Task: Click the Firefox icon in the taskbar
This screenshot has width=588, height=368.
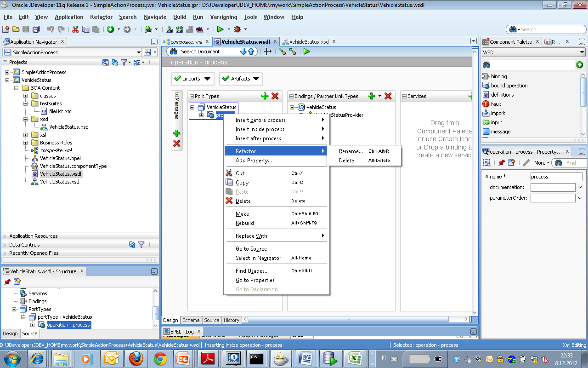Action: [135, 358]
